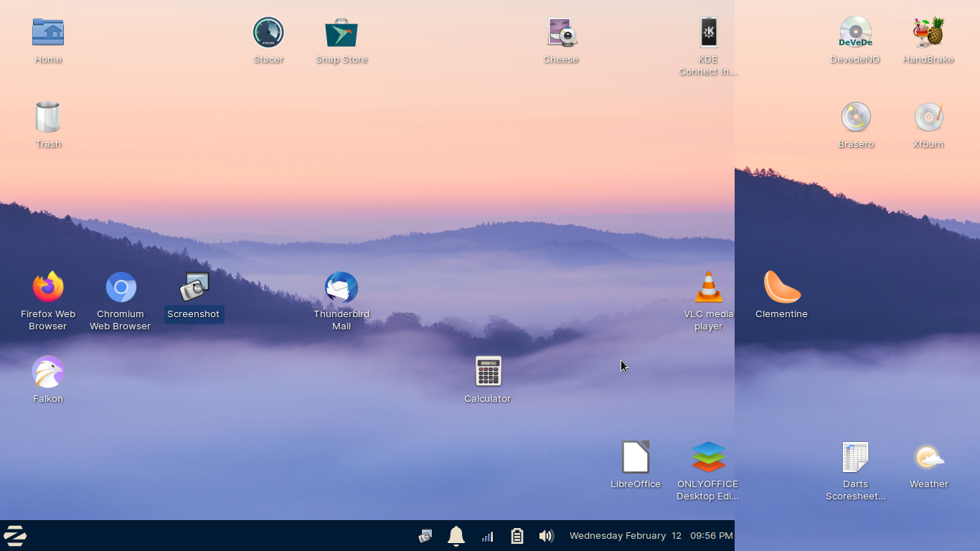This screenshot has width=980, height=551.
Task: Launch Snap Store from the desktop
Action: point(341,33)
